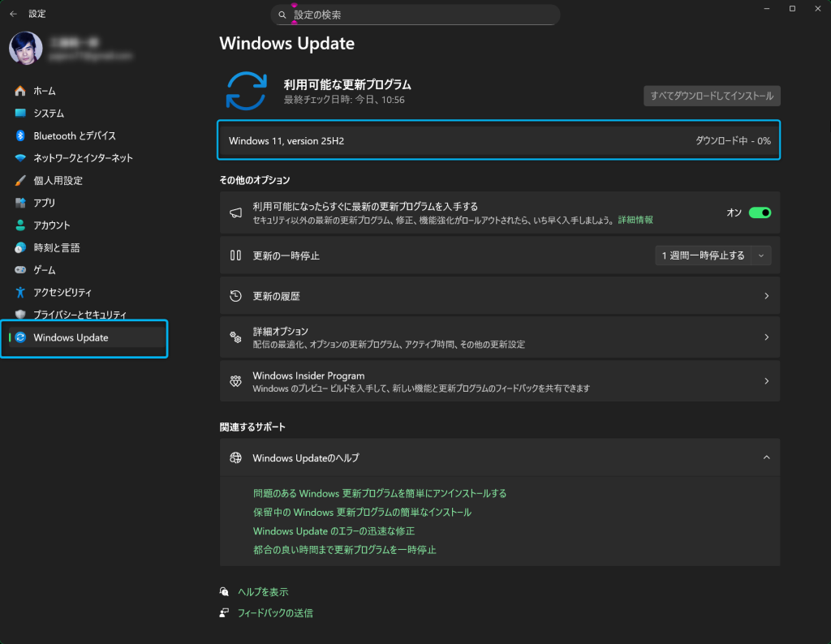Viewport: 831px width, 644px height.
Task: Select アプリ in the sidebar
Action: [x=45, y=203]
